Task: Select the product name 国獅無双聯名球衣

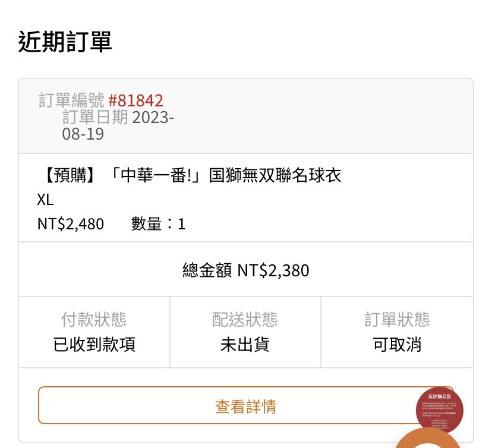Action: pyautogui.click(x=275, y=176)
